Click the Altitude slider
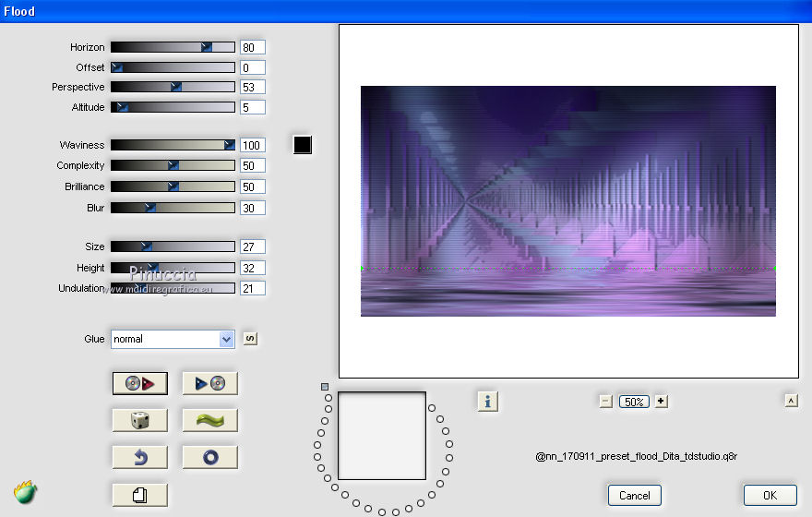812x517 pixels. coord(173,107)
